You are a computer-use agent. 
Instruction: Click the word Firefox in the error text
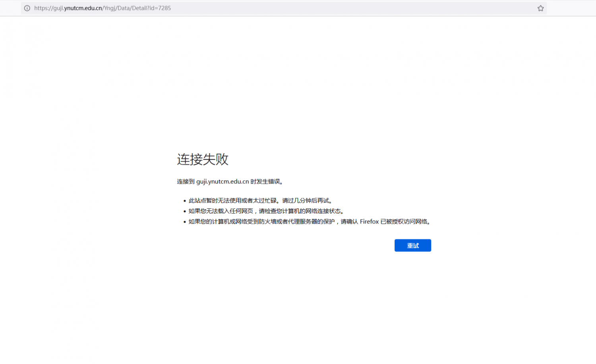(x=369, y=221)
